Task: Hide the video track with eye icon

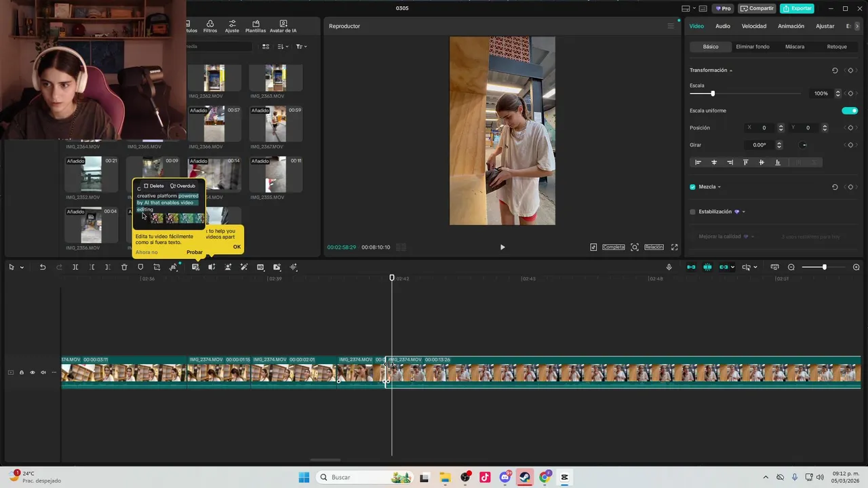Action: [32, 372]
